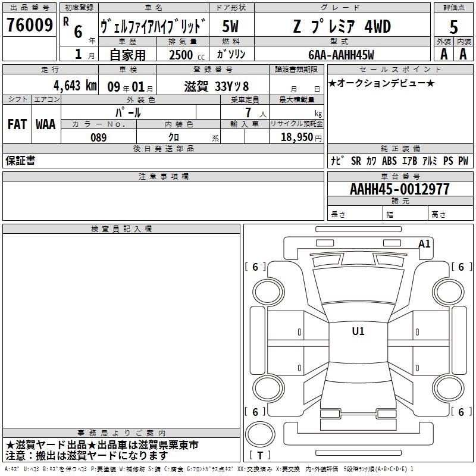Image resolution: width=476 pixels, height=476 pixels.
Task: Click the アルミ equipment item
Action: point(430,161)
